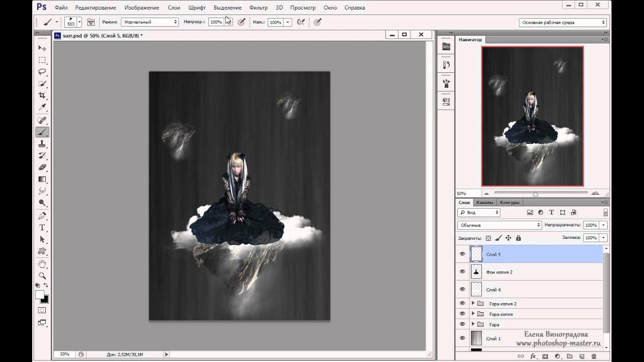The width and height of the screenshot is (644, 362).
Task: Select the Horizontal Type tool
Action: tap(42, 228)
